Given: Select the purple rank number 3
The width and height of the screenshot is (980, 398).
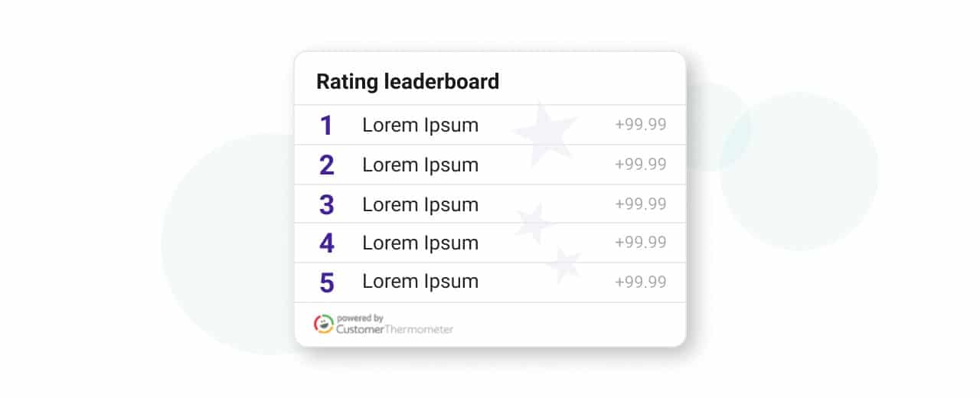Looking at the screenshot, I should click(327, 205).
